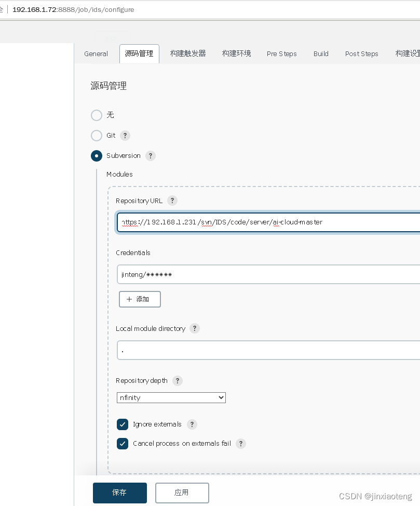
Task: Switch to the 构建环境 tab
Action: [236, 54]
